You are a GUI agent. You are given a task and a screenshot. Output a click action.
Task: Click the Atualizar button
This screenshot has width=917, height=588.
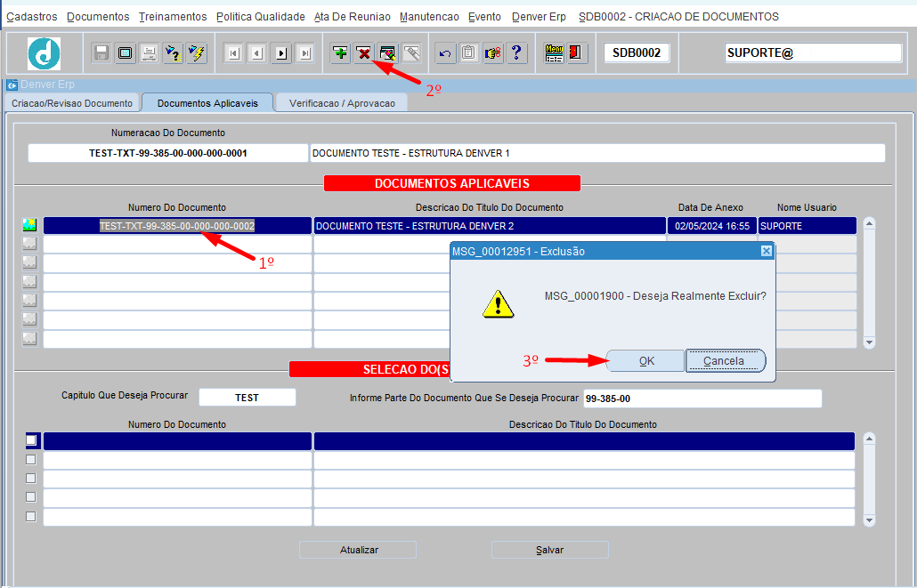[359, 550]
